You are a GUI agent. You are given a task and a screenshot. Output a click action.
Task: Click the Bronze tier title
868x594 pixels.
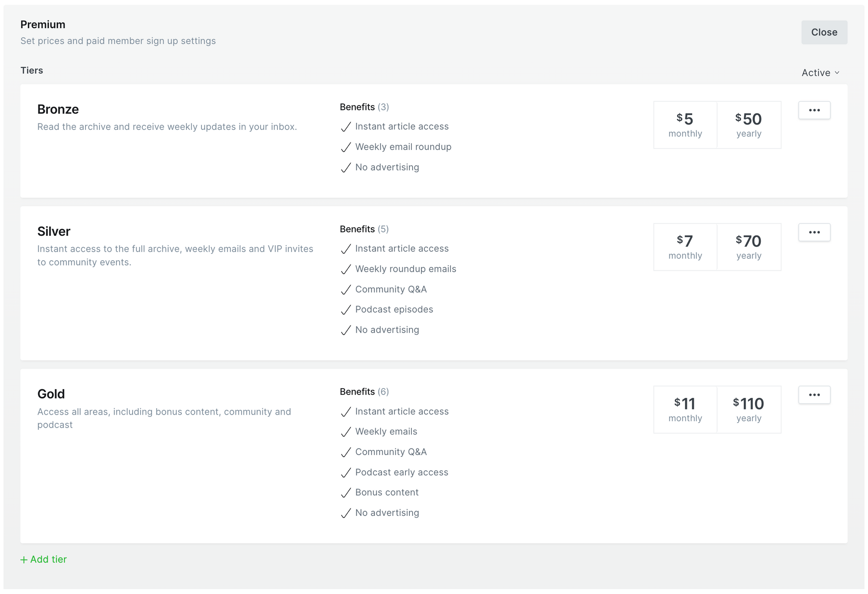[58, 109]
